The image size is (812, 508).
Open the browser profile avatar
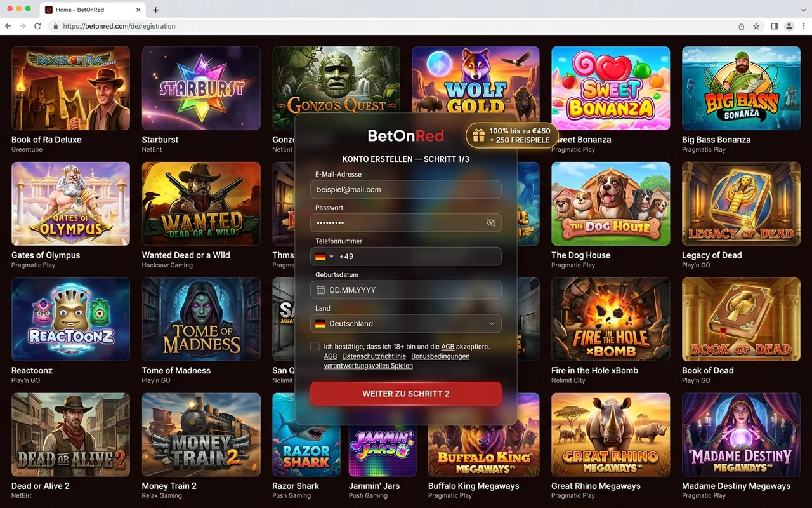pos(789,26)
